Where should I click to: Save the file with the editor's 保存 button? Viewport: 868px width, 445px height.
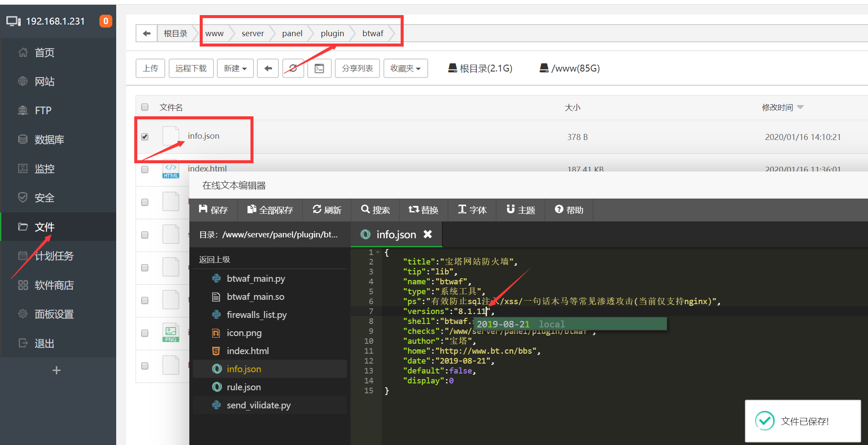(x=213, y=210)
